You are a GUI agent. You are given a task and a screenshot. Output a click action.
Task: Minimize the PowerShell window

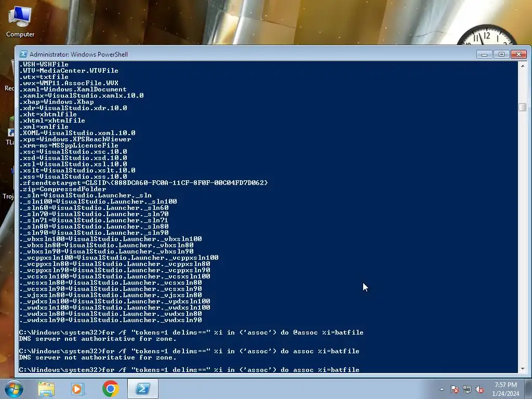[484, 54]
